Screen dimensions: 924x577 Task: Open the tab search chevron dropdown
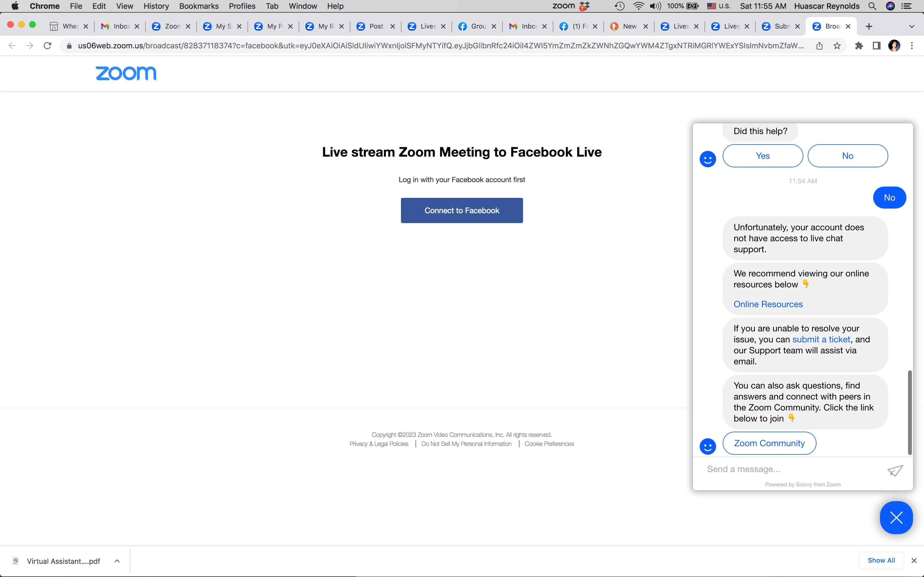pyautogui.click(x=911, y=26)
